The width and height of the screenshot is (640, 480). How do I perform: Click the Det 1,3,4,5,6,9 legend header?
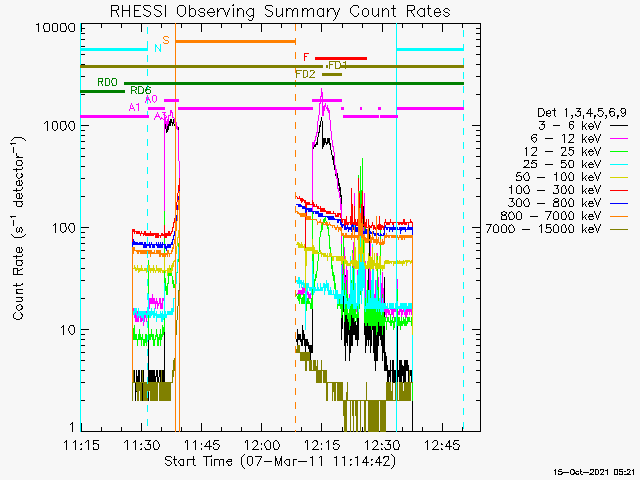582,113
